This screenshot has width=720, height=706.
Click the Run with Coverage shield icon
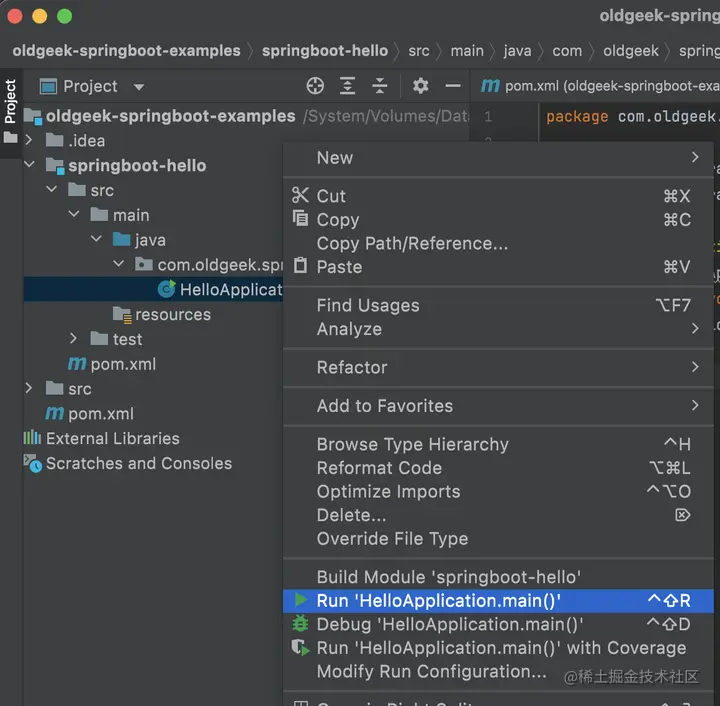coord(301,647)
